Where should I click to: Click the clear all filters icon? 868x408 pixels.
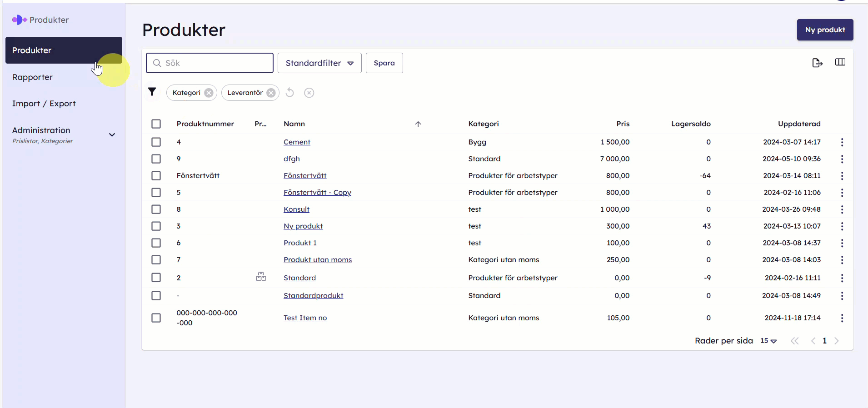tap(309, 93)
